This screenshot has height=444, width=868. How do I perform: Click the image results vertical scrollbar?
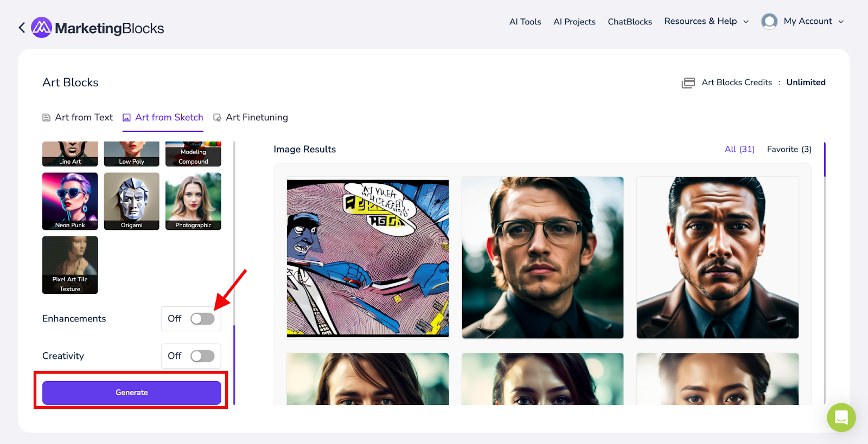tap(825, 160)
